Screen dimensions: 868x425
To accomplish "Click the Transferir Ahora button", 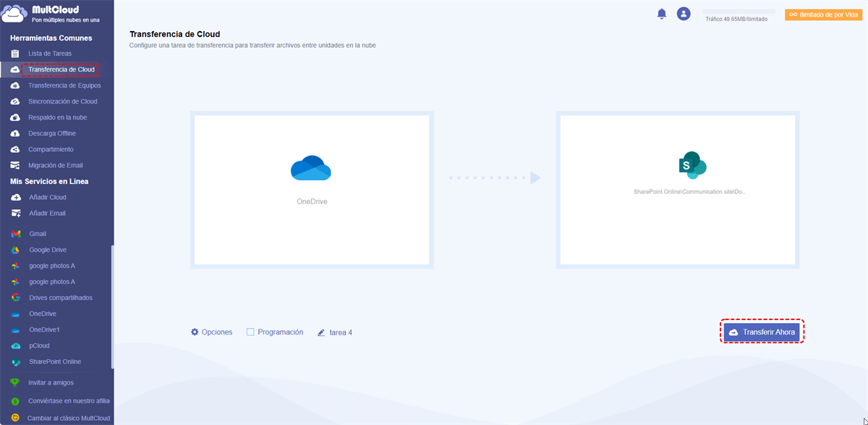I will (762, 332).
